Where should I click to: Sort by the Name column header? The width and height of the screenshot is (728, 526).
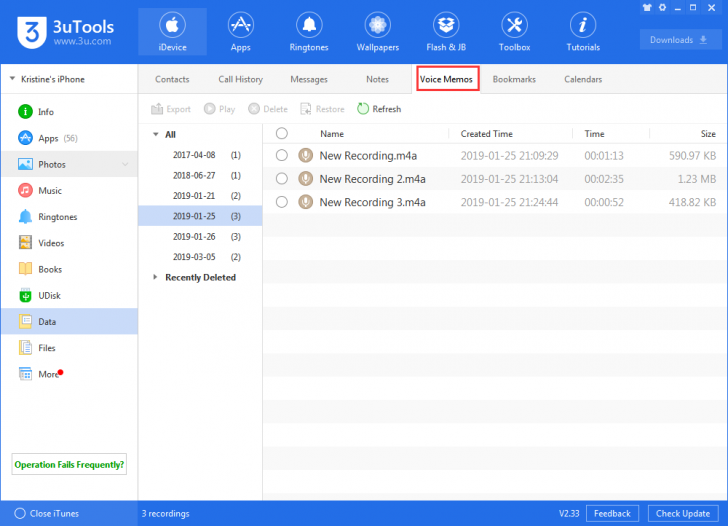[332, 134]
